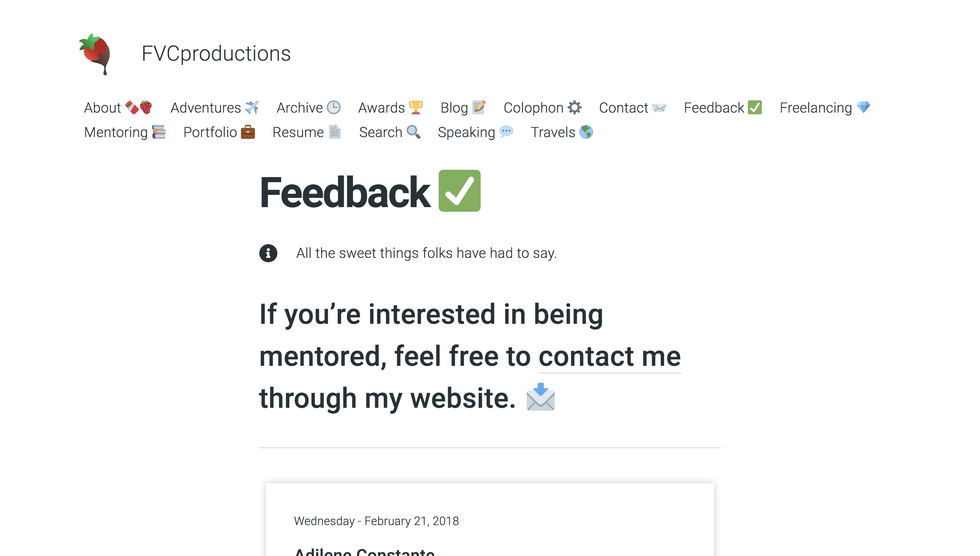This screenshot has height=556, width=980.
Task: Click the briefcase icon beside Portfolio
Action: [x=248, y=132]
